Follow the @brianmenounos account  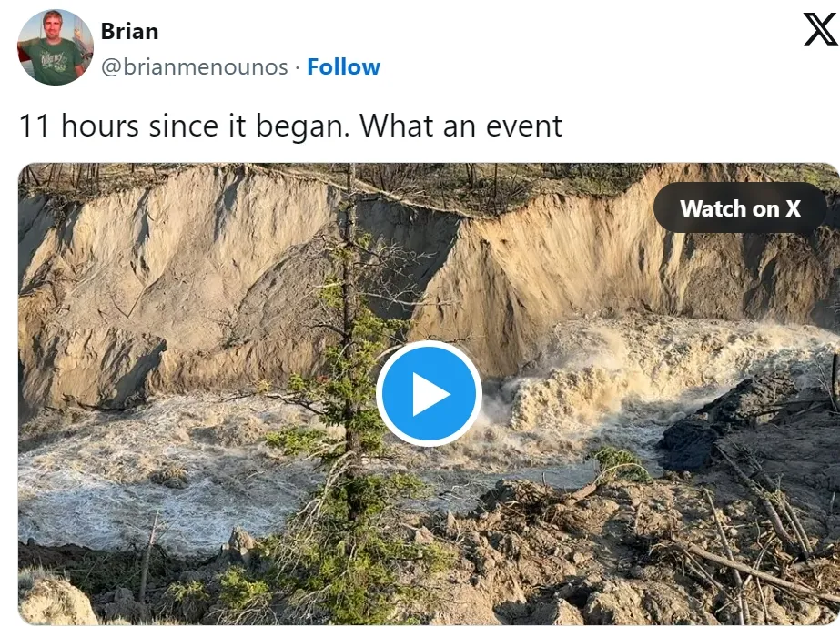[x=343, y=67]
